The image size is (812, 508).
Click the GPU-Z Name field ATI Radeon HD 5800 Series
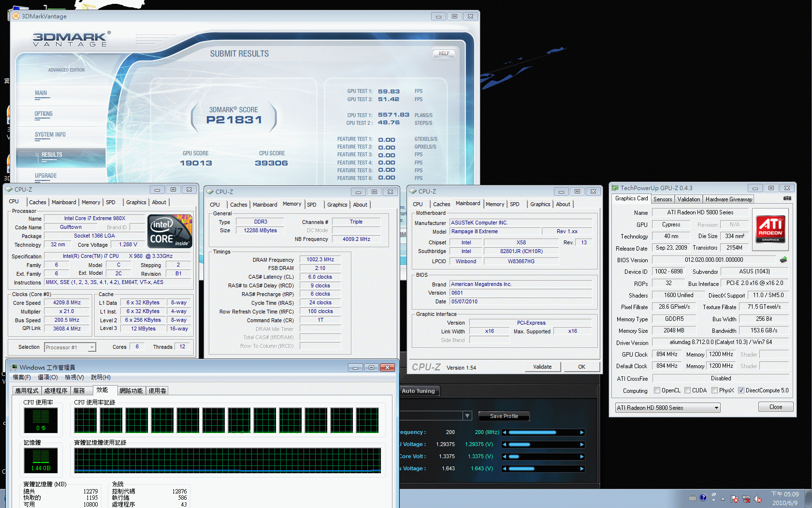[x=700, y=212]
